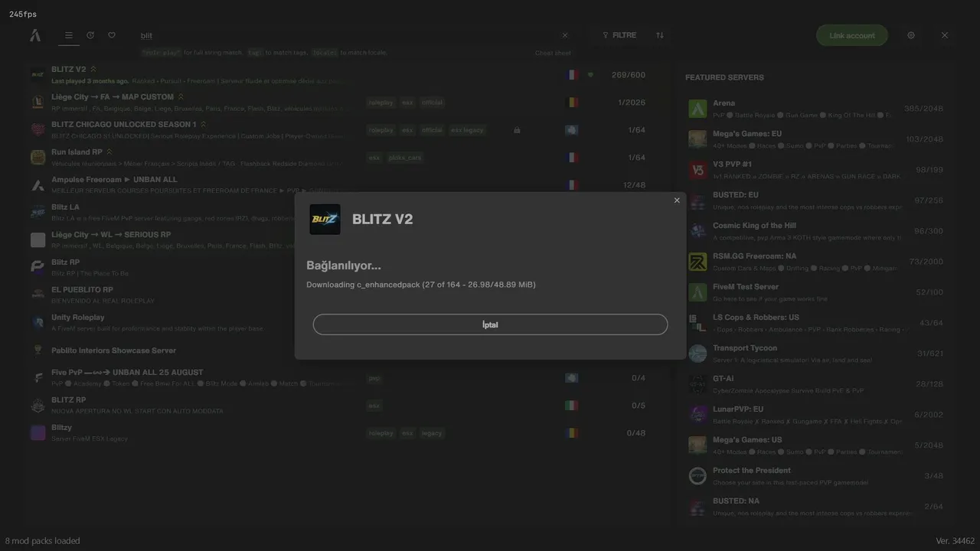Open featured BUSTED: EU server

point(815,201)
